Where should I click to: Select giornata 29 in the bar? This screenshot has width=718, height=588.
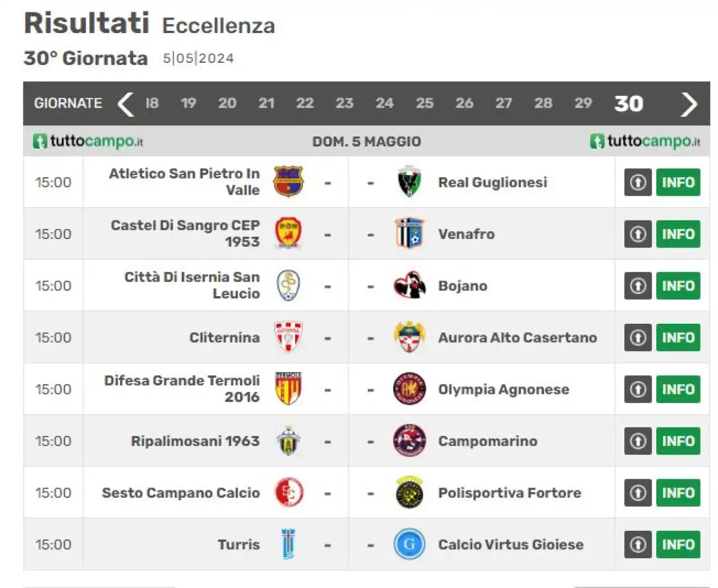(583, 103)
